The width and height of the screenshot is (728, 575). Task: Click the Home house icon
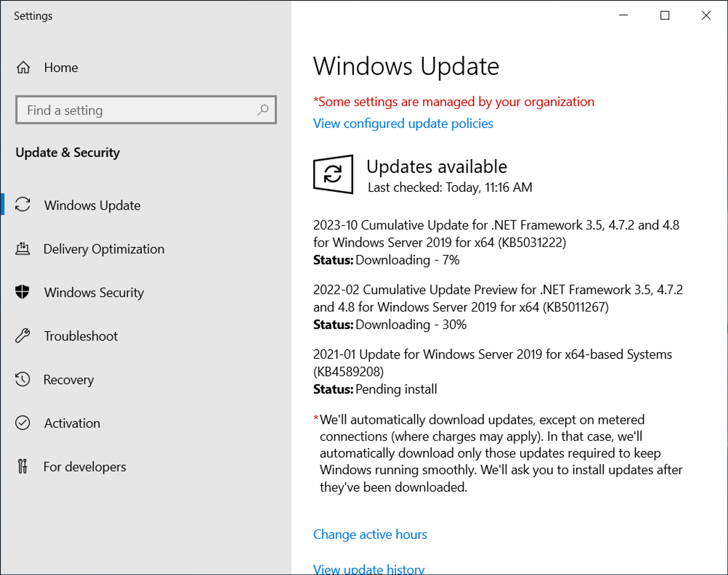[x=23, y=68]
